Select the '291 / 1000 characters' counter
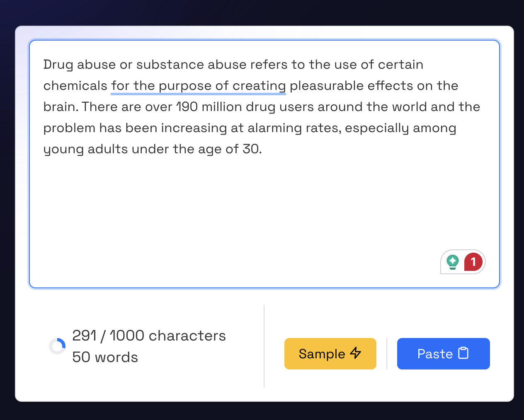 tap(149, 336)
